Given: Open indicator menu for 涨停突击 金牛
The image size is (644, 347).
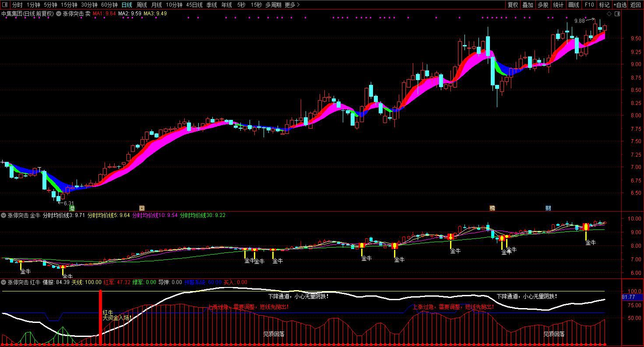Looking at the screenshot, I should pyautogui.click(x=4, y=215).
